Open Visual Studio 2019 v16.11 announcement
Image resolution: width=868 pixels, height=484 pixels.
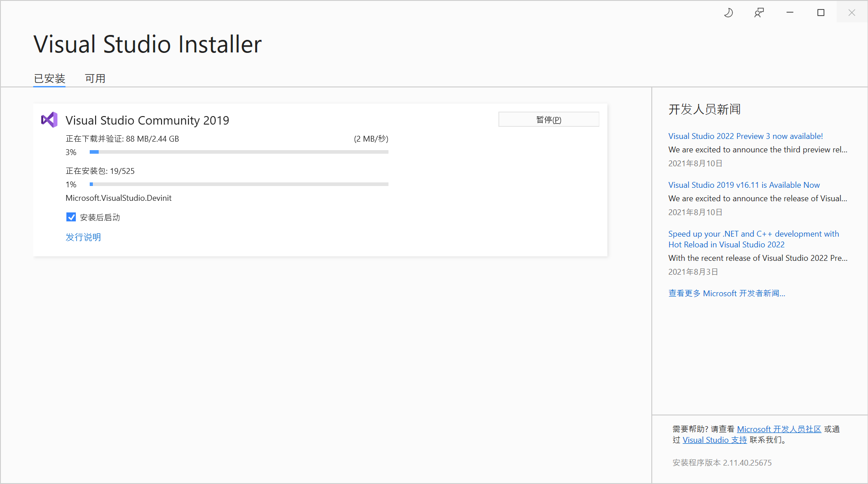pyautogui.click(x=744, y=185)
